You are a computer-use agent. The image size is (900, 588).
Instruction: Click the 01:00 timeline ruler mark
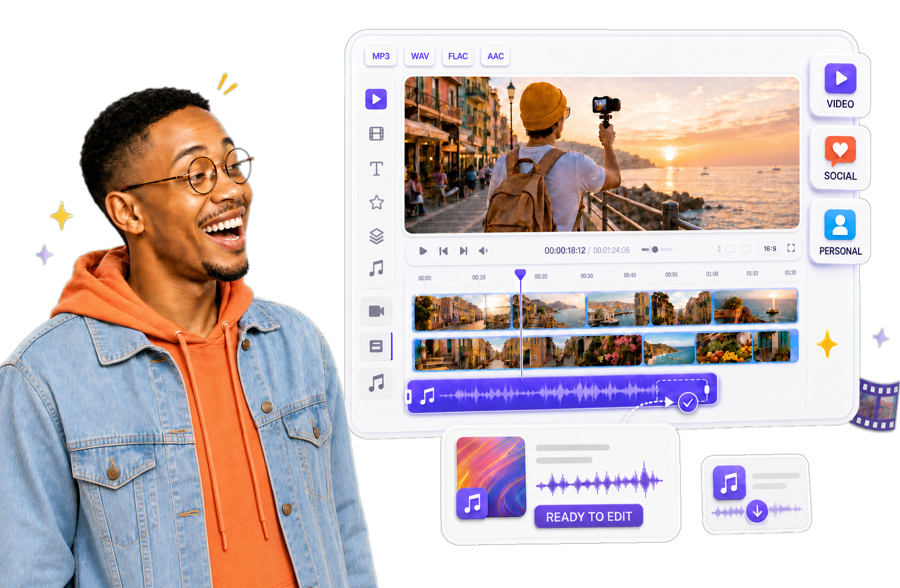click(712, 274)
